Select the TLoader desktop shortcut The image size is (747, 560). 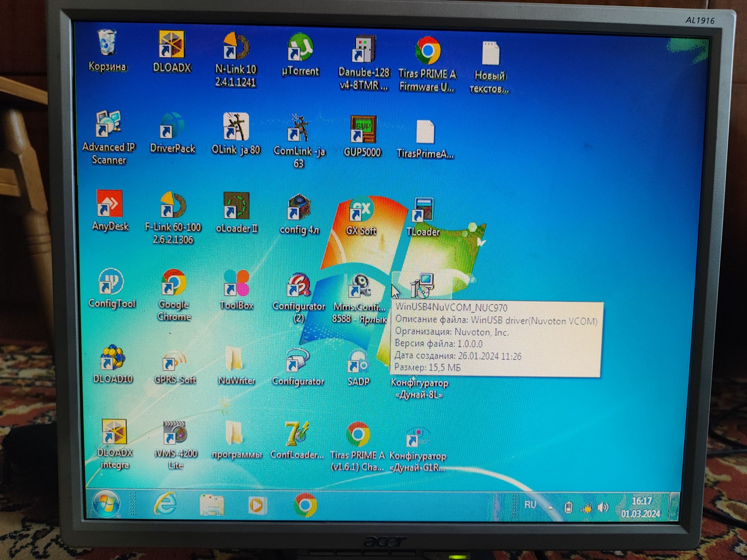tap(423, 217)
